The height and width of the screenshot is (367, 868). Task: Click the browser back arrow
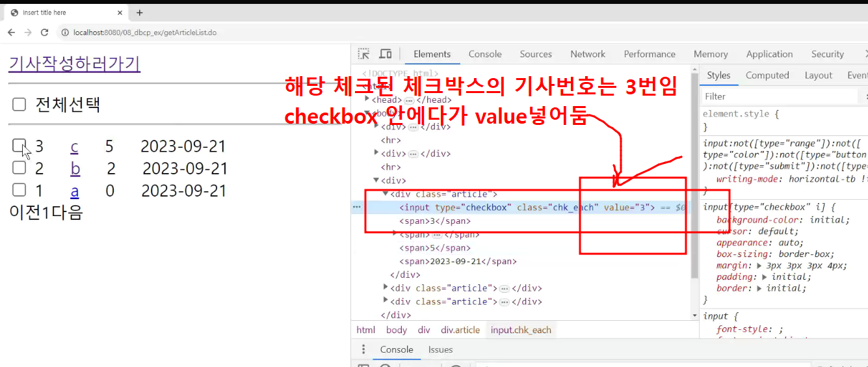click(11, 33)
